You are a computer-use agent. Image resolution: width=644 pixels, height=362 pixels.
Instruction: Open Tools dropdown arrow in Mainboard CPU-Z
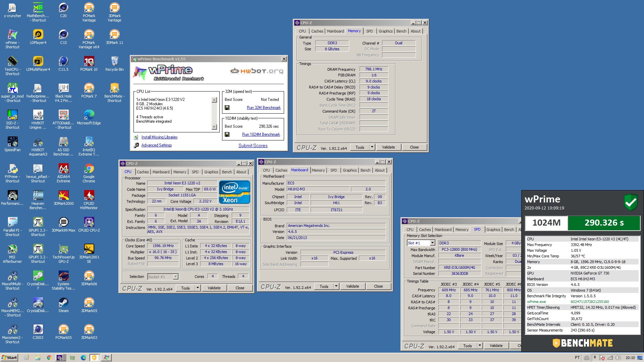[336, 286]
